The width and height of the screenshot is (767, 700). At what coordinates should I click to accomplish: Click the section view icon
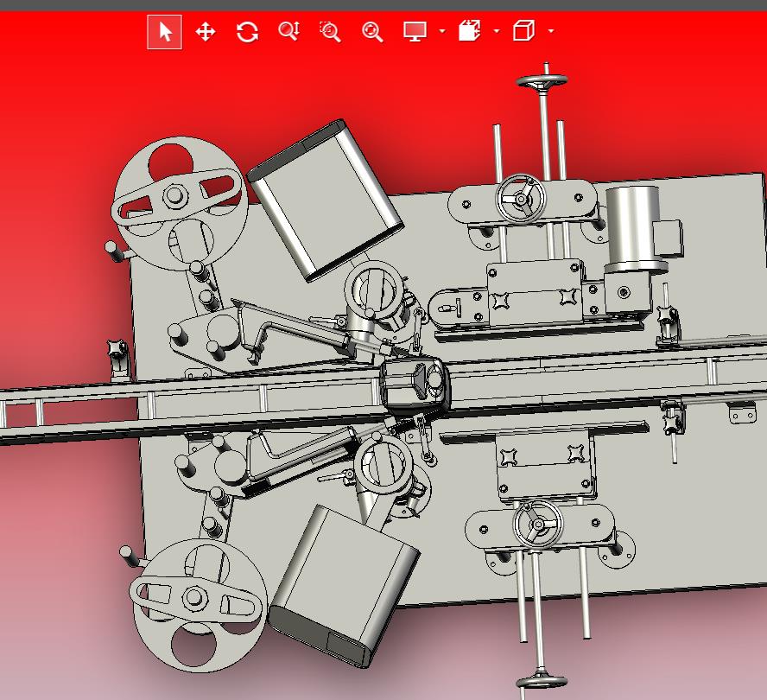[x=470, y=30]
